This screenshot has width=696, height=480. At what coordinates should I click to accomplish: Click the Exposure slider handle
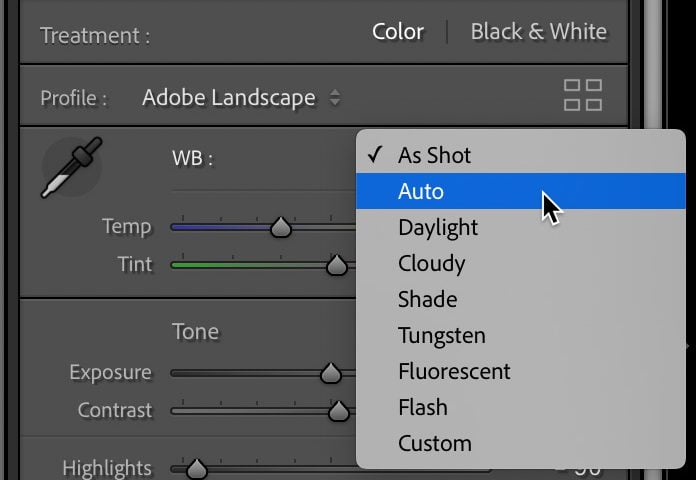click(x=329, y=374)
